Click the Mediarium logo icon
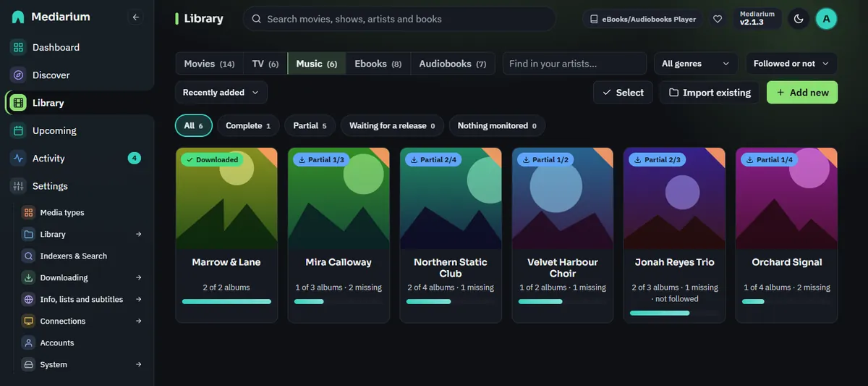 click(x=18, y=17)
